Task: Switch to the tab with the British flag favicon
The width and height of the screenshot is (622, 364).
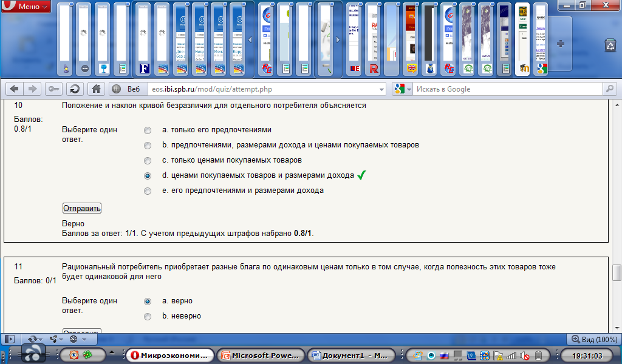Action: [411, 39]
